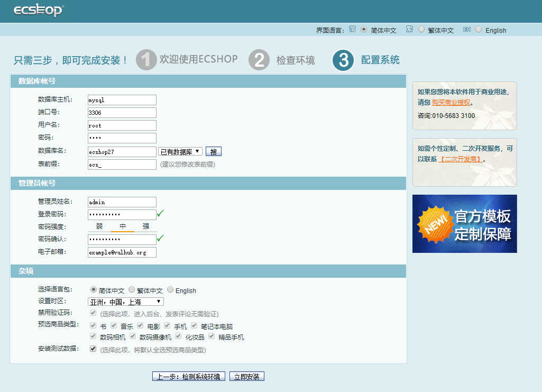Toggle the 音乐 product type checkbox

114,325
